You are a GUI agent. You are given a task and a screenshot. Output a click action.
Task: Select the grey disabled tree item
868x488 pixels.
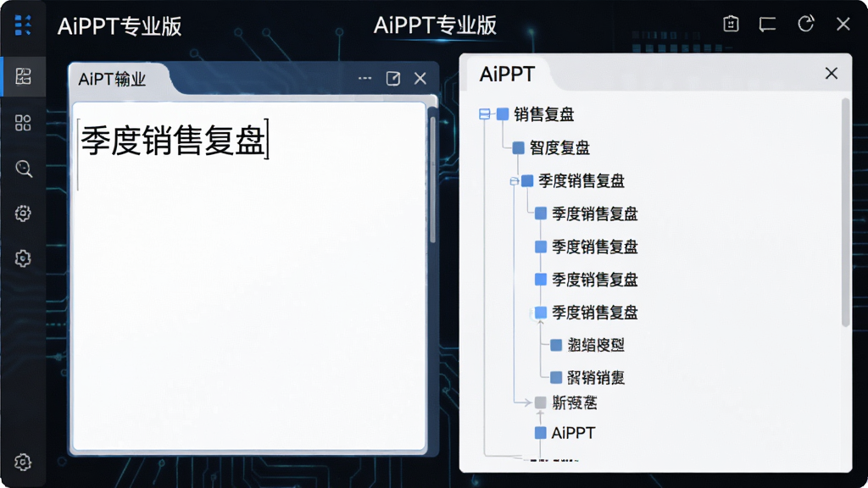pyautogui.click(x=575, y=402)
